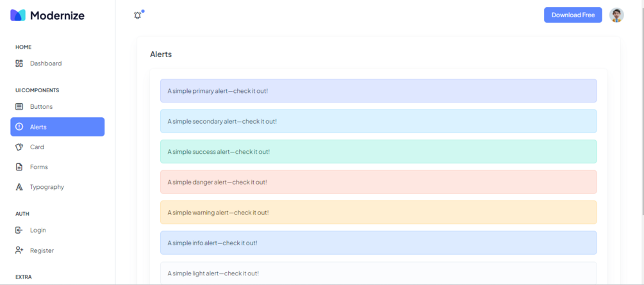Click the EXTRA section label
The width and height of the screenshot is (644, 285).
24,277
